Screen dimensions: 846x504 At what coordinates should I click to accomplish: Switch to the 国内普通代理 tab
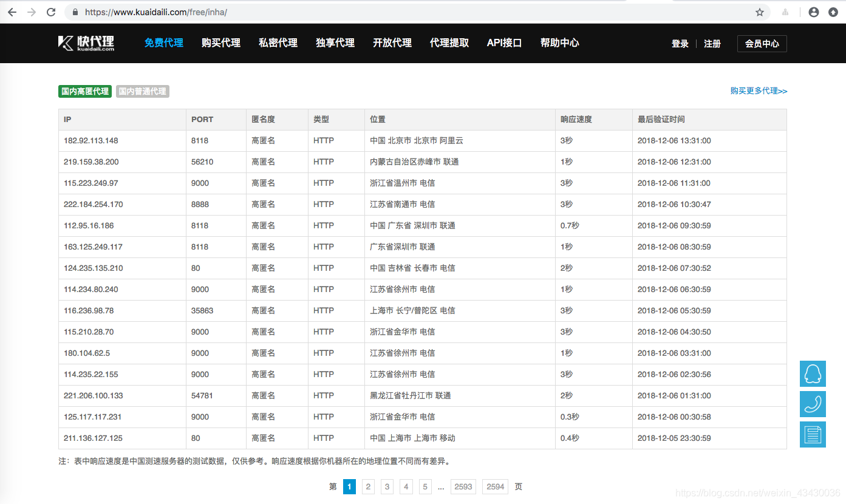coord(143,91)
